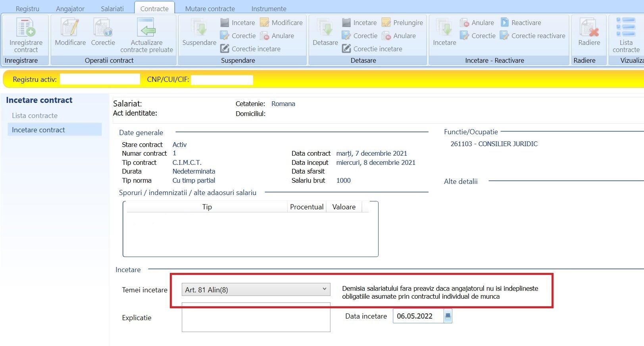Click Corectie incetare in Detasare group
Image resolution: width=644 pixels, height=346 pixels.
point(372,49)
